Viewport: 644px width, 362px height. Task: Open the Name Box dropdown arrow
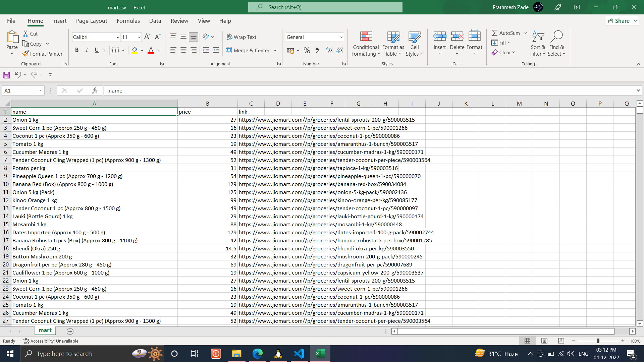tap(40, 90)
